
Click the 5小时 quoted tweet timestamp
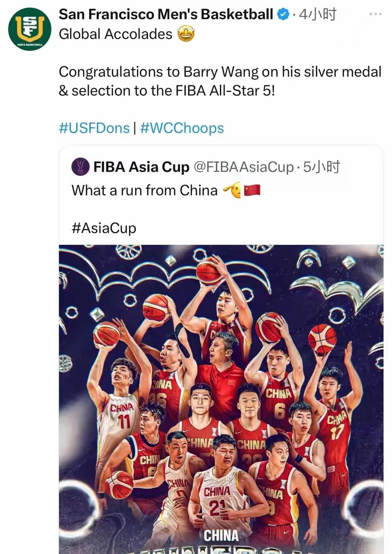(321, 167)
